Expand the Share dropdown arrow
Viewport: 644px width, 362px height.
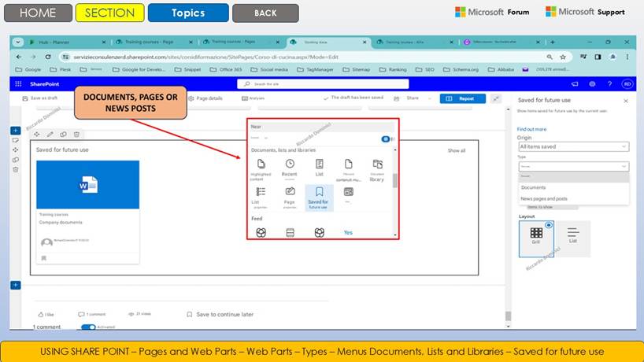(x=430, y=98)
